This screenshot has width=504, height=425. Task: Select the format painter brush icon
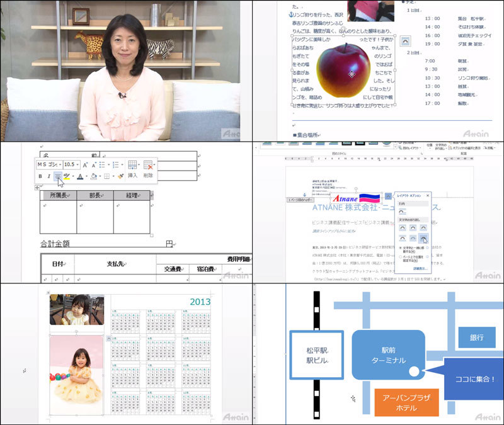click(x=121, y=176)
